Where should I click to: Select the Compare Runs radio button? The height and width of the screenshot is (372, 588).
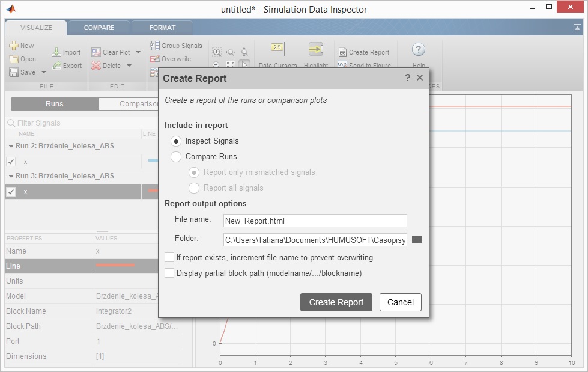coord(175,156)
